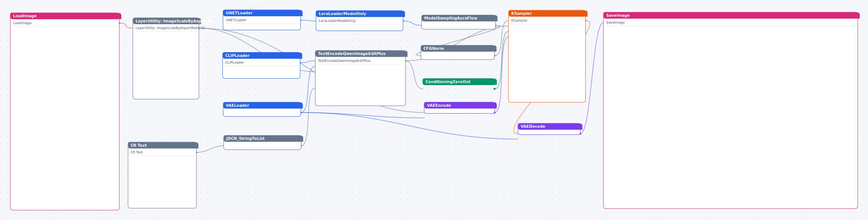This screenshot has height=220, width=868.
Task: Select the JDCN_StringToList node header
Action: 263,139
